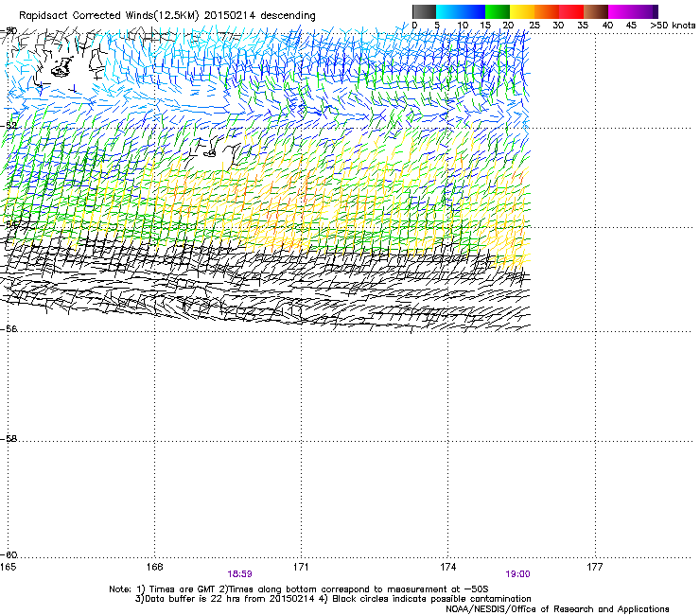700x615 pixels.
Task: Click latitude label '-56' on left axis
Action: [9, 329]
